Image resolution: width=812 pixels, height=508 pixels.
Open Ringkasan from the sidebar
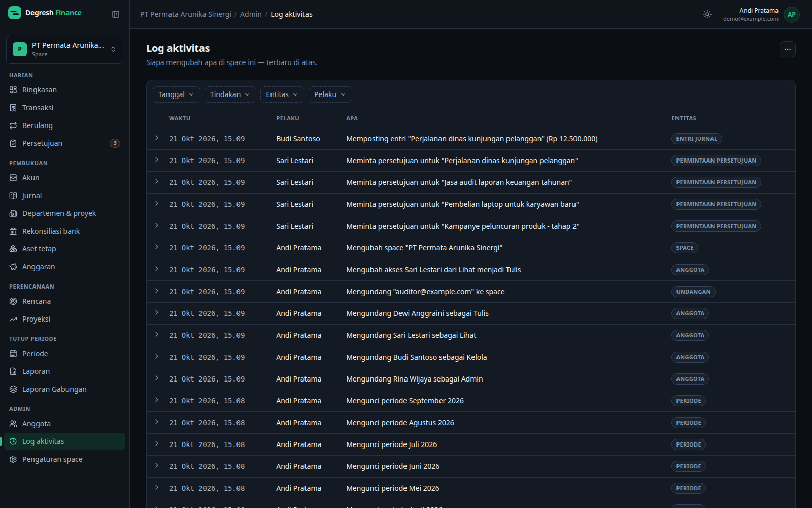64,90
